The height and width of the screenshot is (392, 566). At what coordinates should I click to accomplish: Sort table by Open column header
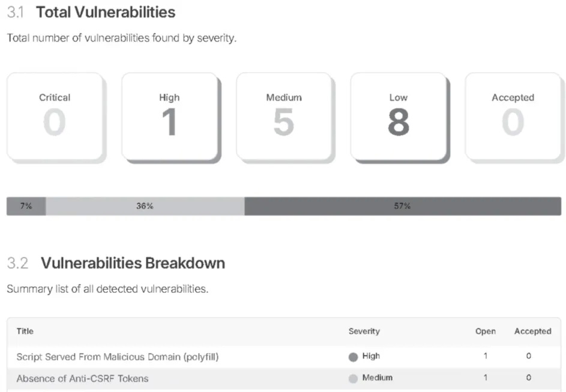(x=486, y=331)
